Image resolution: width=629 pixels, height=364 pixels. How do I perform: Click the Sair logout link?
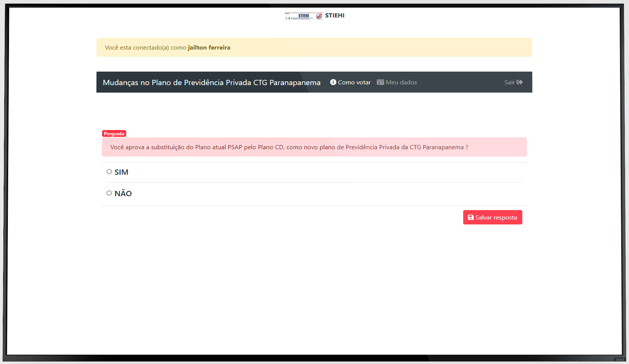pos(513,82)
